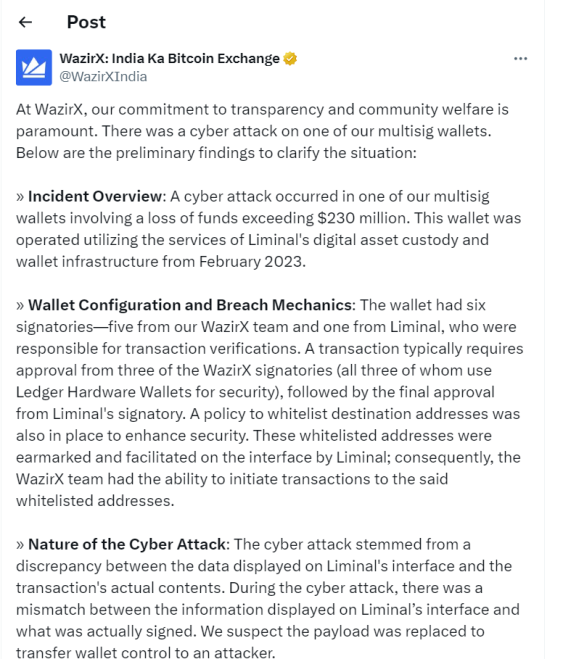Click the opening line starting At WazirX
The height and width of the screenshot is (659, 563).
click(x=262, y=109)
